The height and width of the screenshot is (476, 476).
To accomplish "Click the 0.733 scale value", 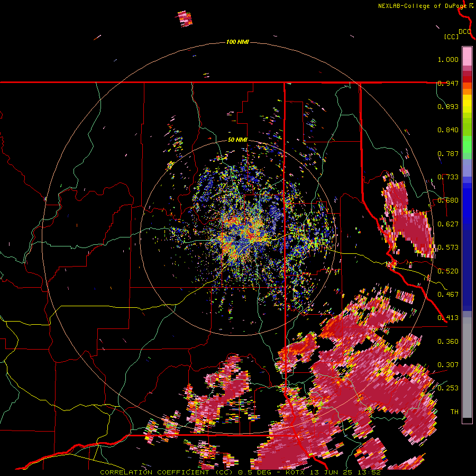I will tap(448, 177).
